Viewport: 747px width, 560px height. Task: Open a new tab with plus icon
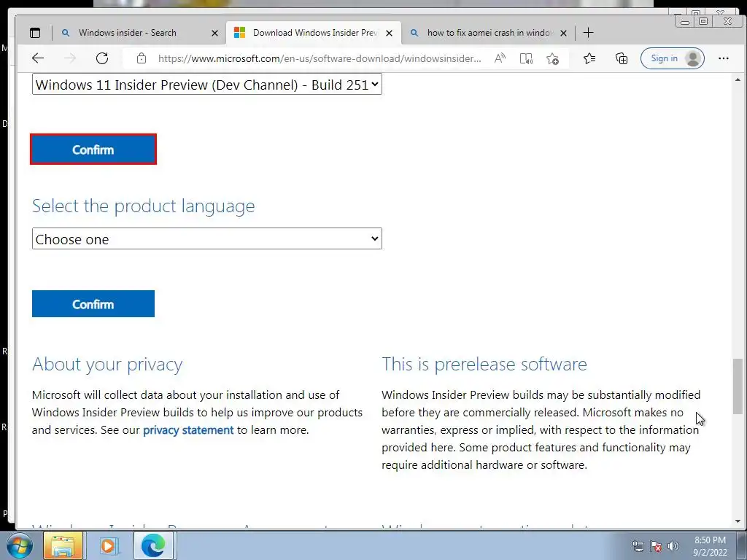pyautogui.click(x=589, y=33)
